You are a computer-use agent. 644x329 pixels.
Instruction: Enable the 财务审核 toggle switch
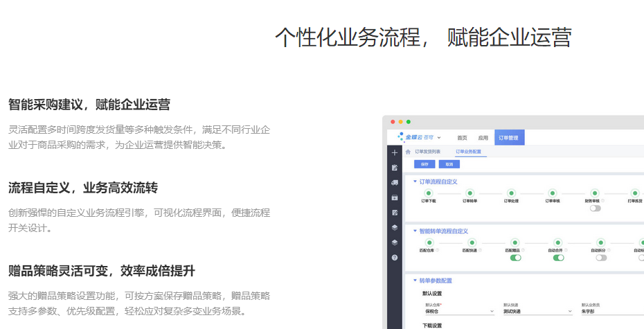click(595, 208)
